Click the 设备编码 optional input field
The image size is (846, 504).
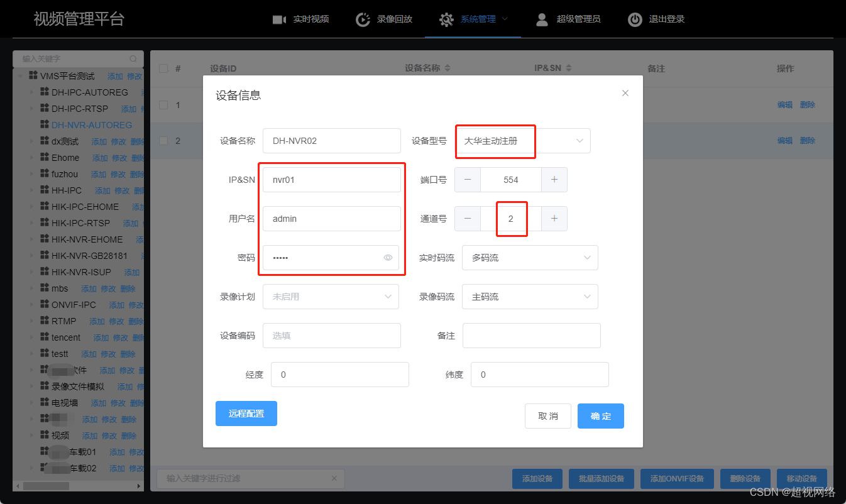click(332, 336)
